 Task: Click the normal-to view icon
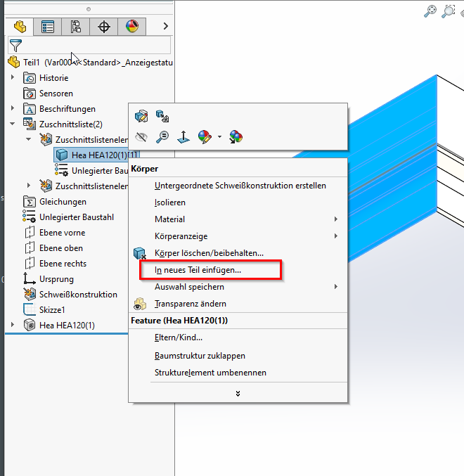183,137
